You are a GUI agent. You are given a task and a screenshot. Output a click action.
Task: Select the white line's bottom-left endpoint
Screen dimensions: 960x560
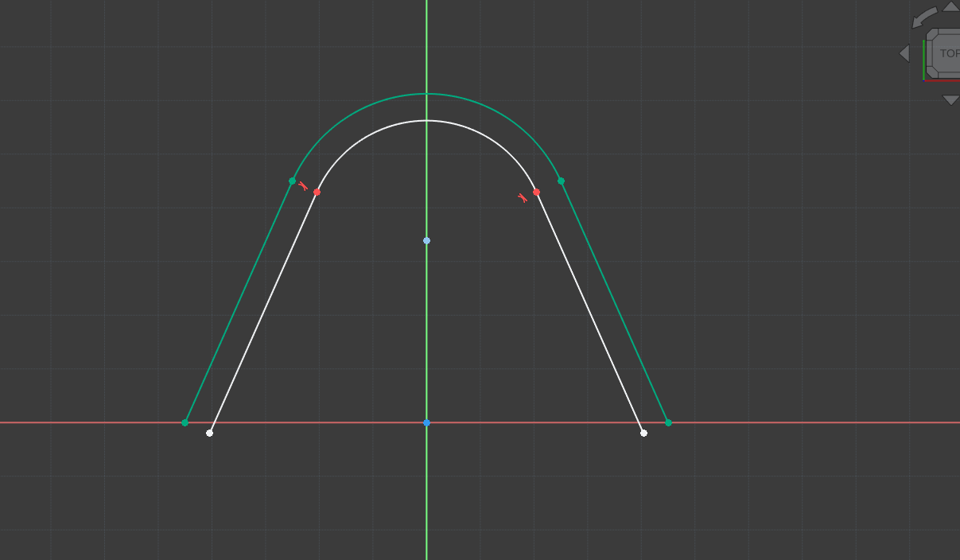(209, 433)
